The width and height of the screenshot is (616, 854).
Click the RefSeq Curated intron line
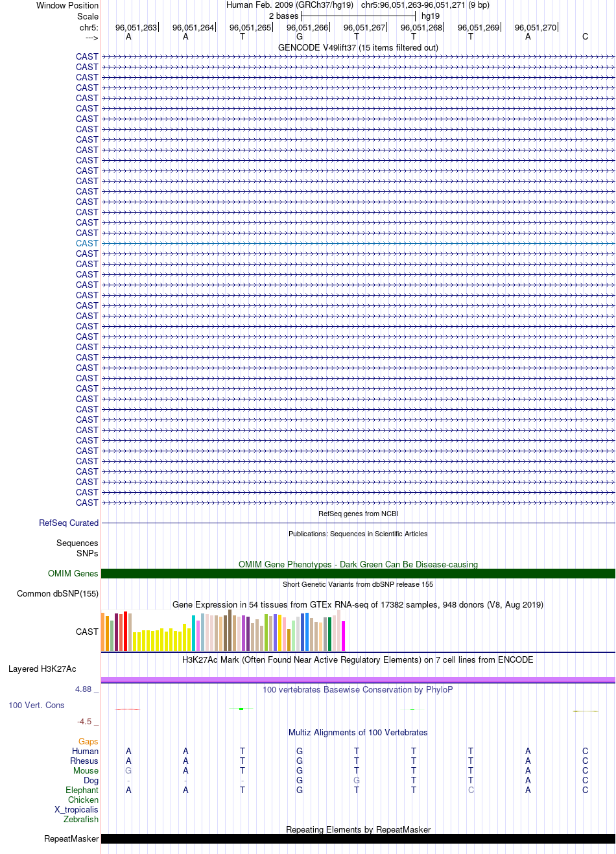pos(358,523)
